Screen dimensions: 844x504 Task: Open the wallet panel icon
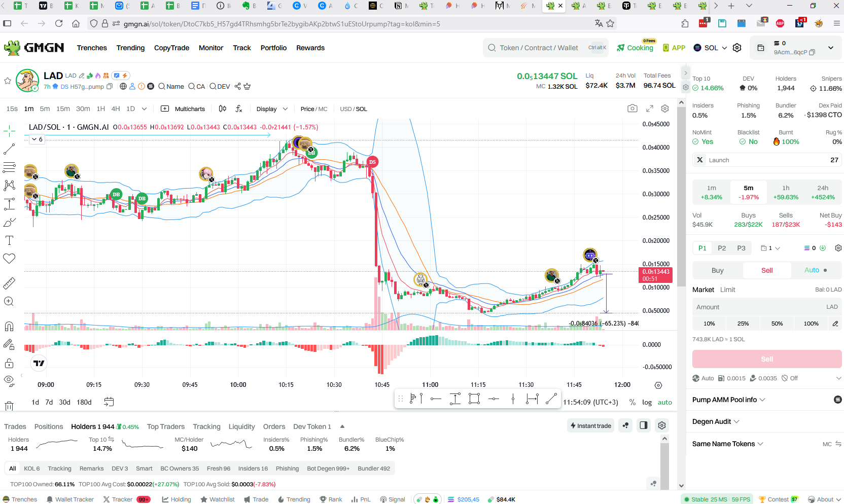761,48
